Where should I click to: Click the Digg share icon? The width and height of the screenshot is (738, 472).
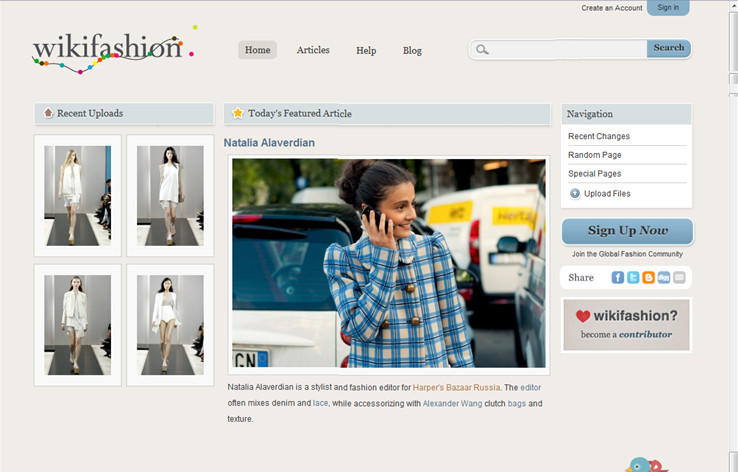664,278
